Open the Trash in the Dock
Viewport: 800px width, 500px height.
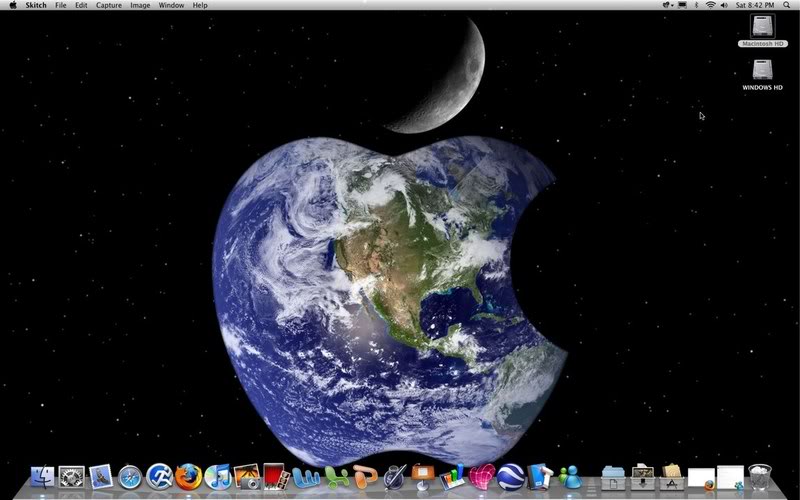point(760,477)
